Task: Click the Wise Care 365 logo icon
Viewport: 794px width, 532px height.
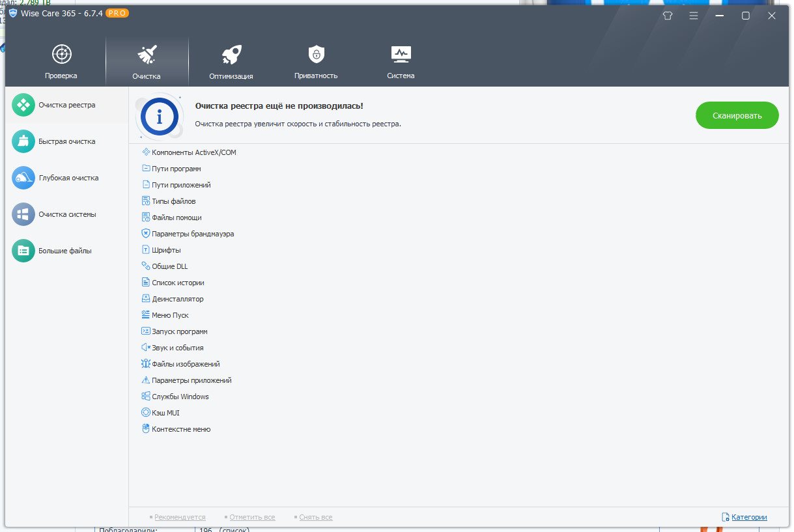Action: 13,14
